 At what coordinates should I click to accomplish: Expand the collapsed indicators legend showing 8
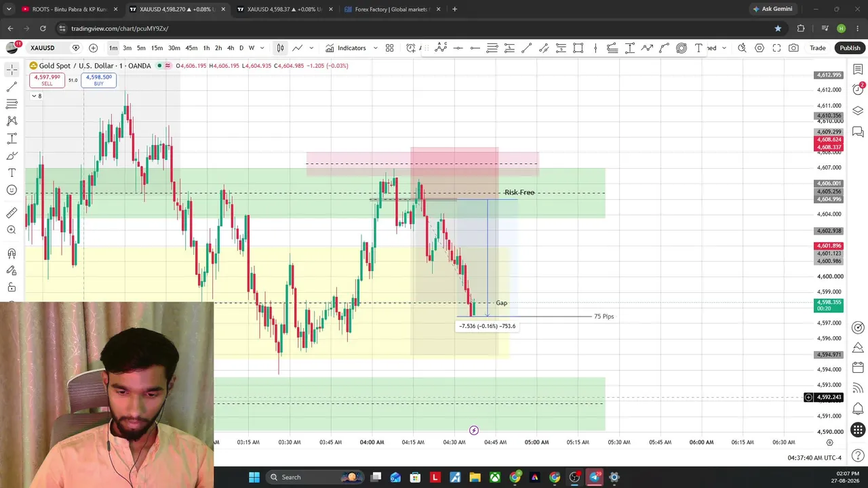pyautogui.click(x=37, y=96)
